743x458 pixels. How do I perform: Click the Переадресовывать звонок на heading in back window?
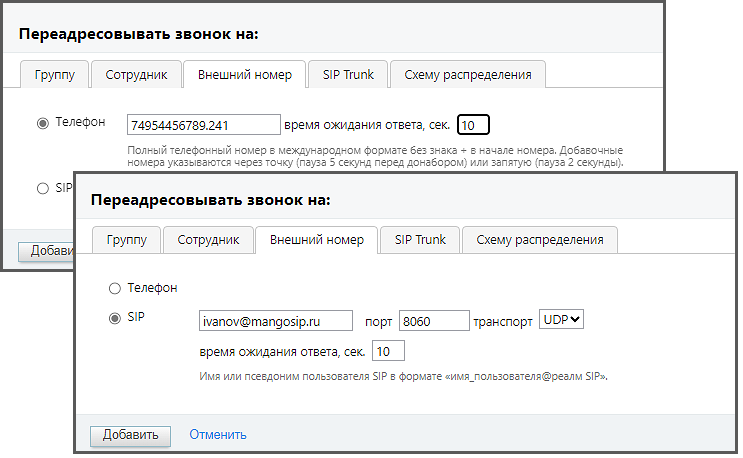(138, 34)
